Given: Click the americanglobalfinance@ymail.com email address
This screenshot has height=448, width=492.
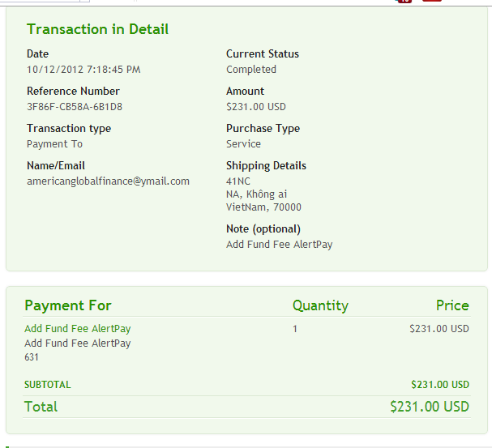Looking at the screenshot, I should pyautogui.click(x=108, y=181).
